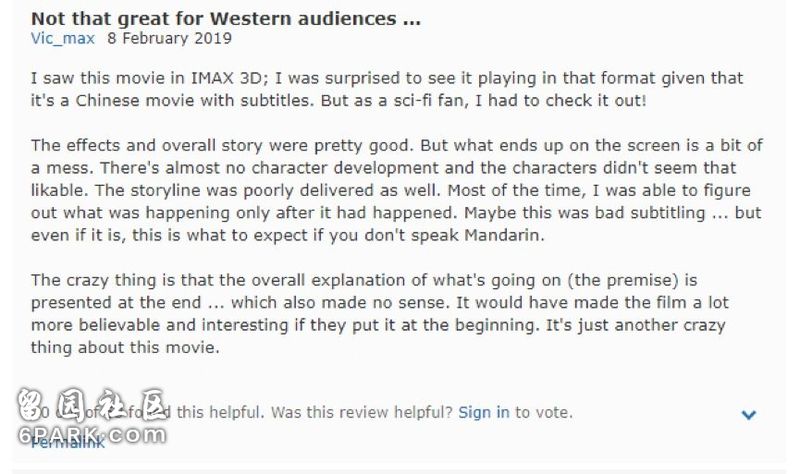Click the Sign in link to vote

point(484,412)
